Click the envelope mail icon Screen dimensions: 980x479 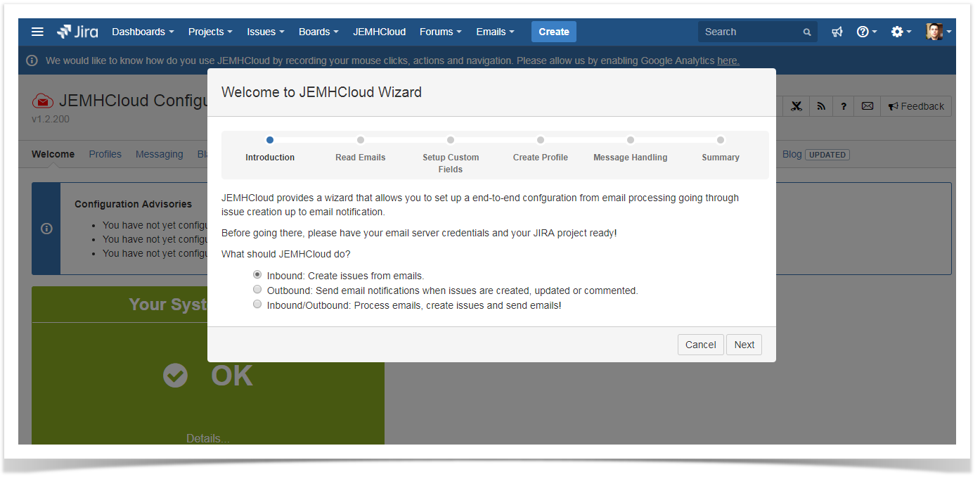[x=868, y=106]
